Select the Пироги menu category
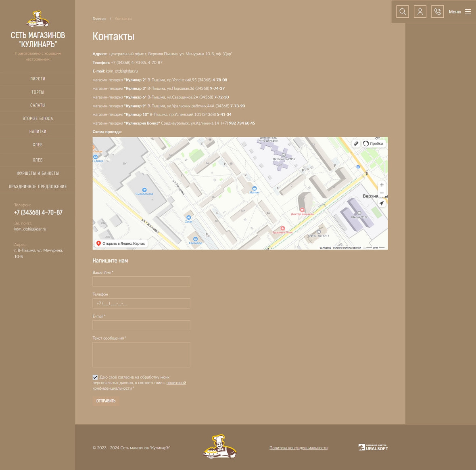The width and height of the screenshot is (476, 470). pyautogui.click(x=38, y=79)
